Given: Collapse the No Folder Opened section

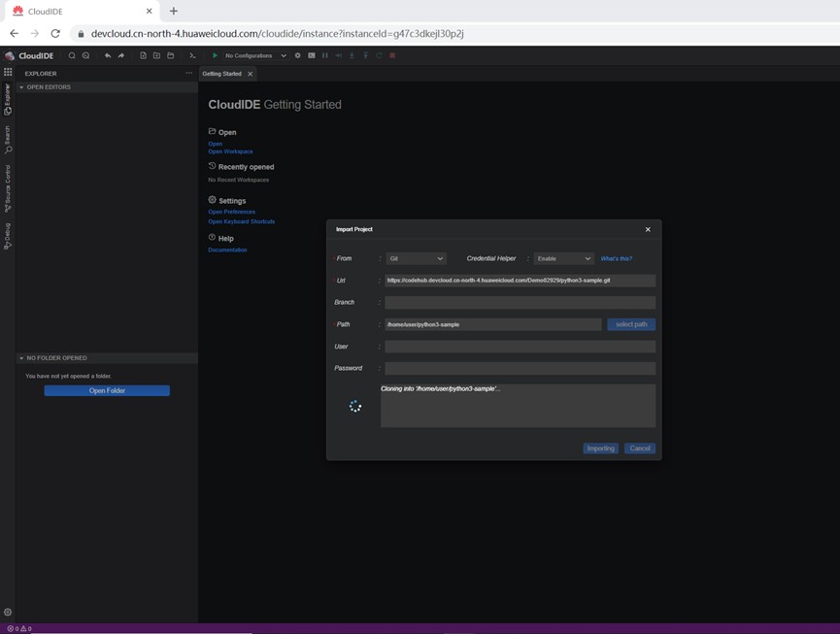Looking at the screenshot, I should [x=55, y=358].
